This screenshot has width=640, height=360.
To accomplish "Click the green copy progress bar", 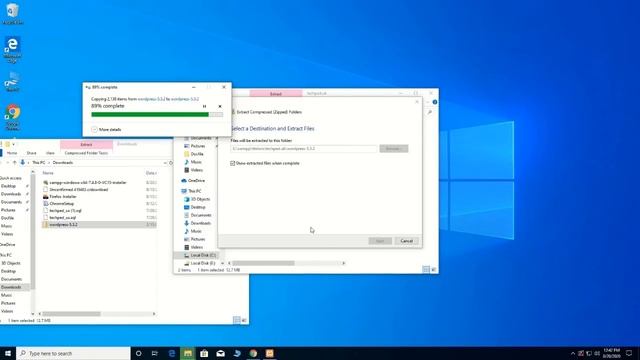I will click(x=157, y=115).
